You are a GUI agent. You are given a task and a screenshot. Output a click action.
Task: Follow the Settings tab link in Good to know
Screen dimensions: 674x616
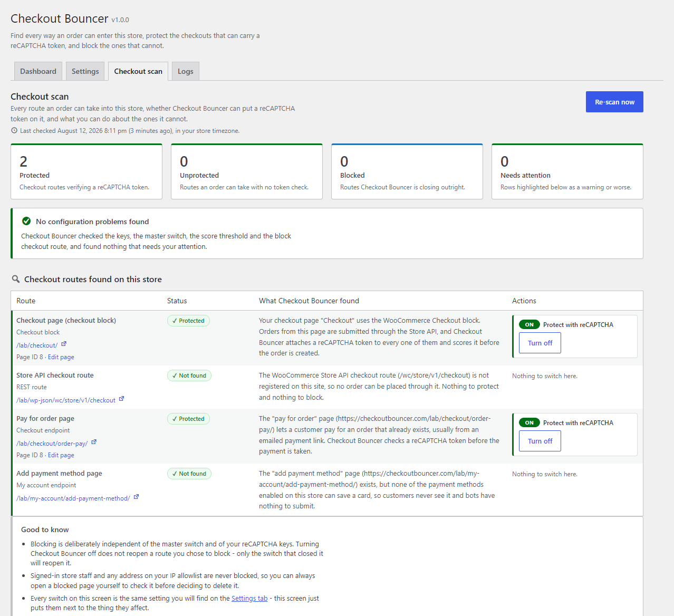pyautogui.click(x=249, y=598)
